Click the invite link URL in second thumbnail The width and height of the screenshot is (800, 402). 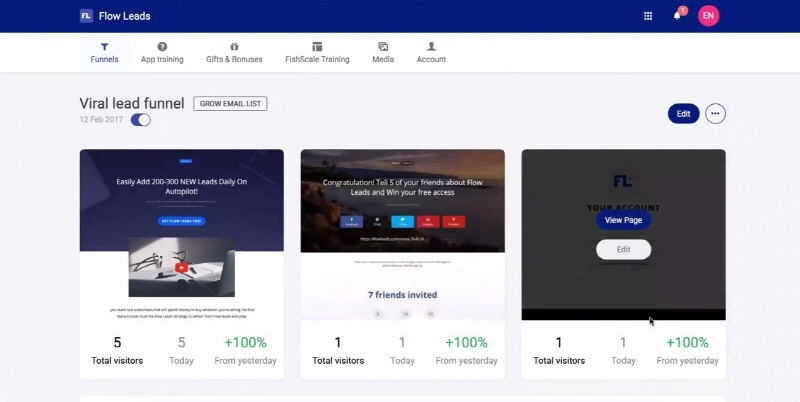[392, 239]
